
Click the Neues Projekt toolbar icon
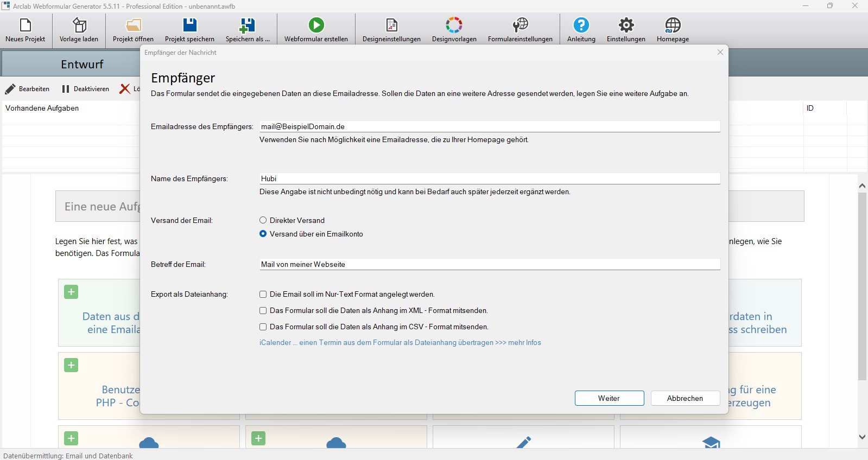tap(26, 25)
